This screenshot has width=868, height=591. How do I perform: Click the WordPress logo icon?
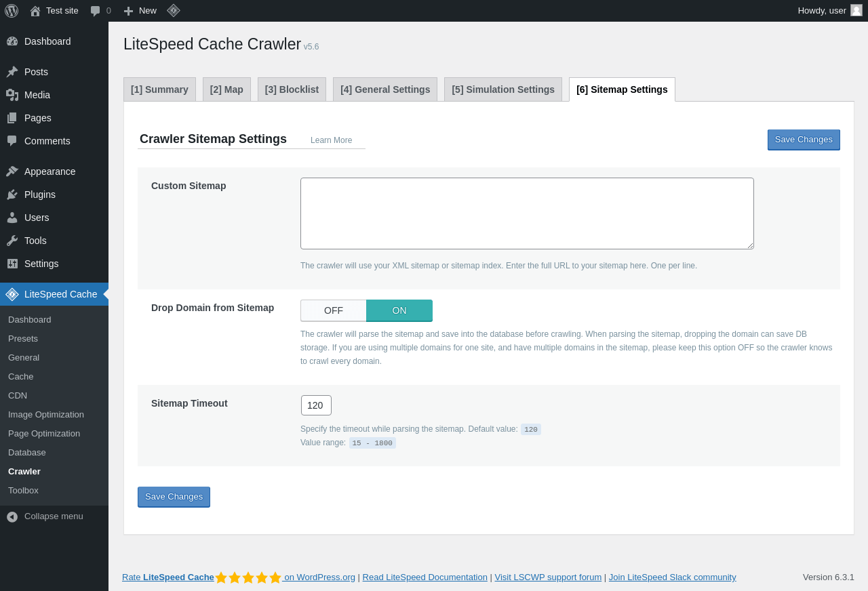click(12, 11)
